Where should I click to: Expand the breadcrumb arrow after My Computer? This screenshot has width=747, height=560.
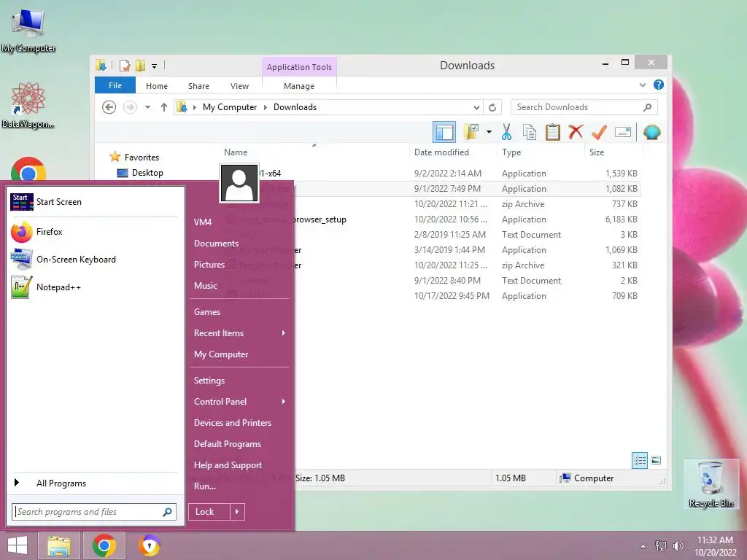266,107
